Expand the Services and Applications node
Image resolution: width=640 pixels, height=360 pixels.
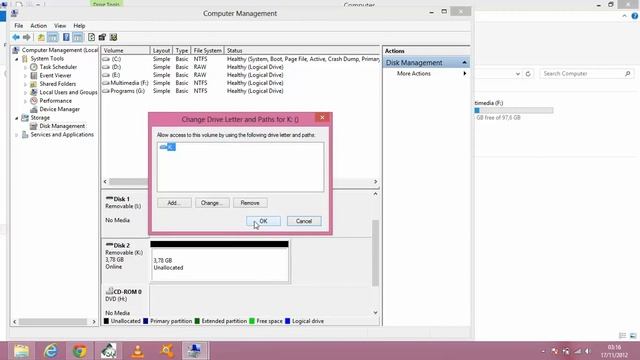17,135
